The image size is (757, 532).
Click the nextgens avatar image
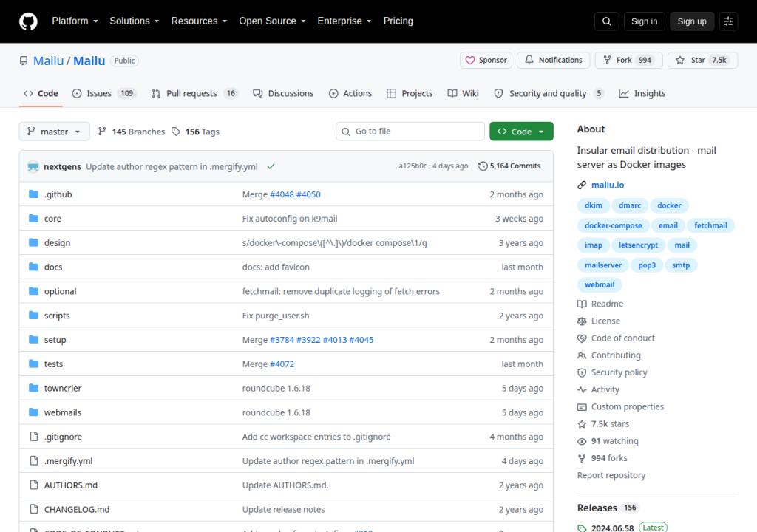(x=33, y=166)
